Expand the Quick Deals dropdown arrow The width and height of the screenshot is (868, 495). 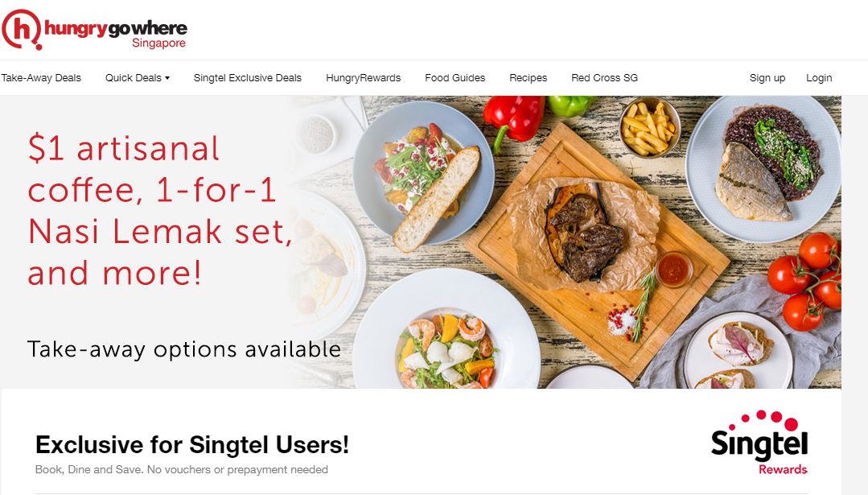coord(167,78)
